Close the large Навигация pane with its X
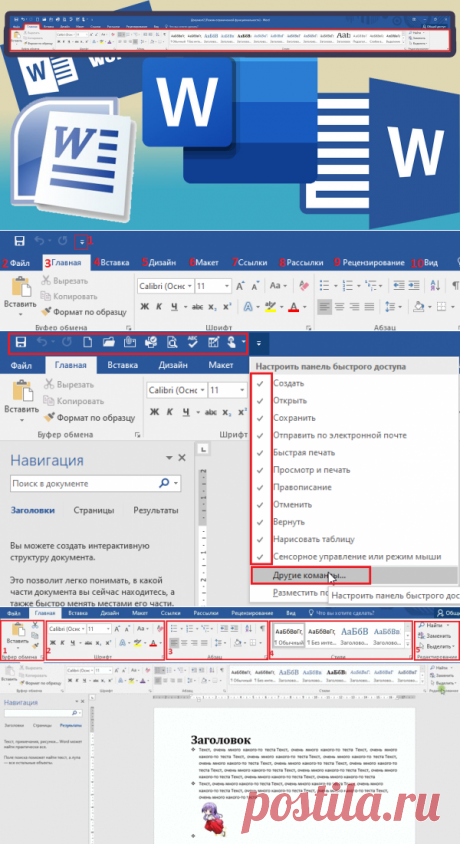The image size is (460, 844). 182,458
